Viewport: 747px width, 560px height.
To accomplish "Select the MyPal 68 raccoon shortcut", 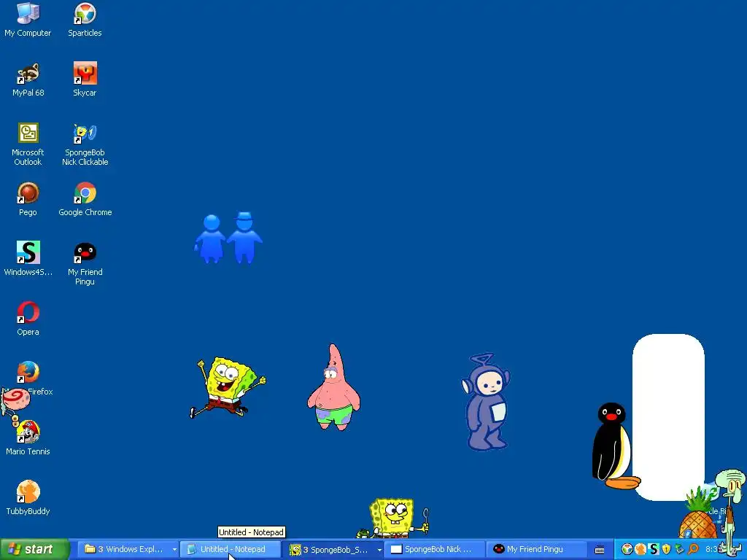I will pyautogui.click(x=28, y=79).
